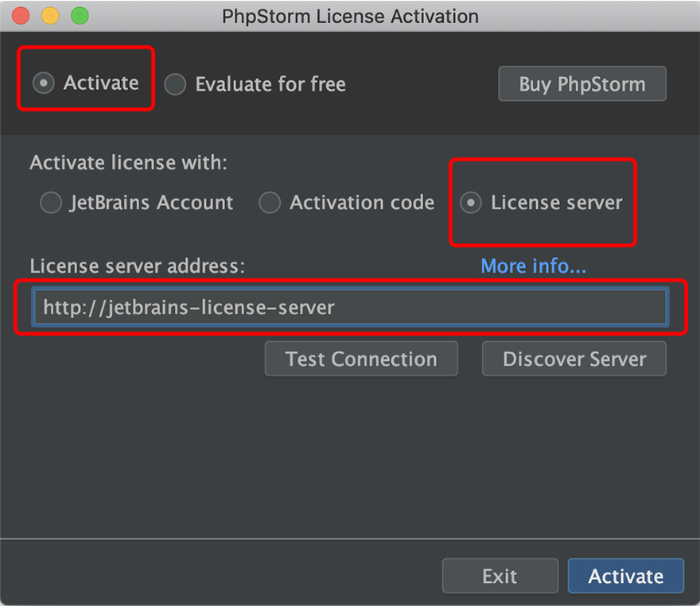Minimize window with yellow button
This screenshot has height=606, width=700.
click(x=50, y=16)
